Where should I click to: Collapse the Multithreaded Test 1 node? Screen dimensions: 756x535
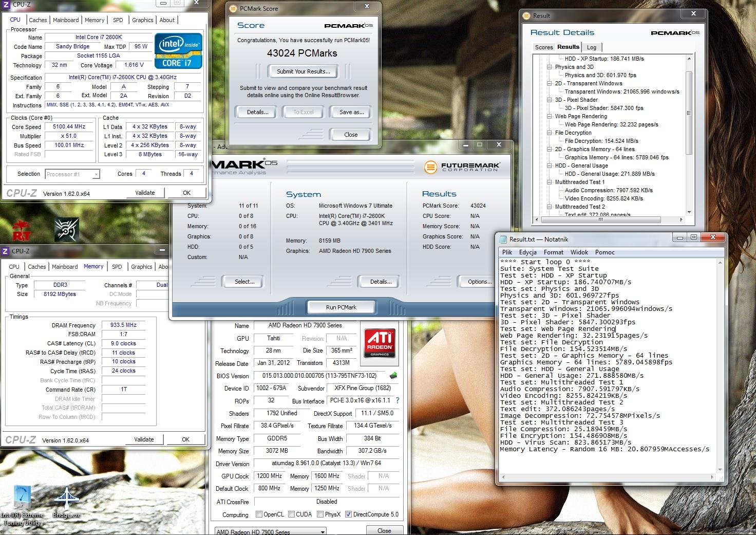click(x=549, y=182)
